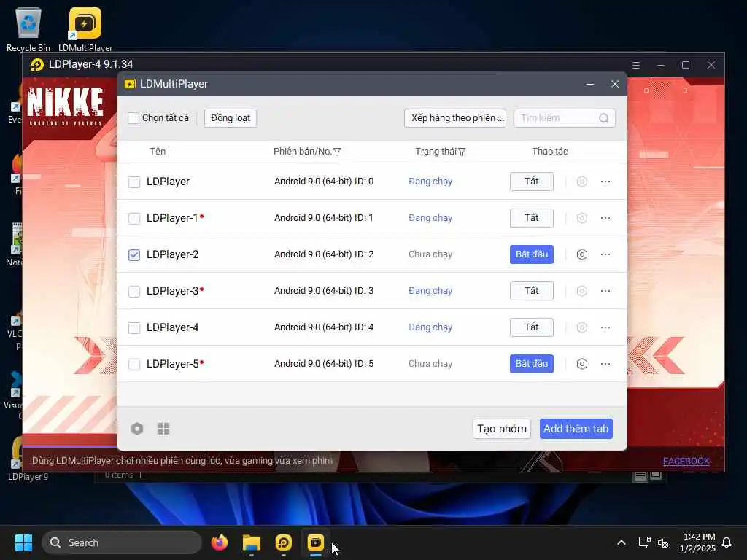Click Tắt to stop LDPlayer ID 0
The image size is (747, 560).
[x=532, y=182]
